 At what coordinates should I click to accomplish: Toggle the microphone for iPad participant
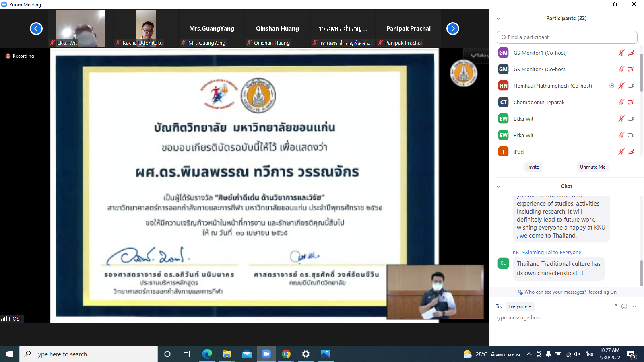point(621,152)
